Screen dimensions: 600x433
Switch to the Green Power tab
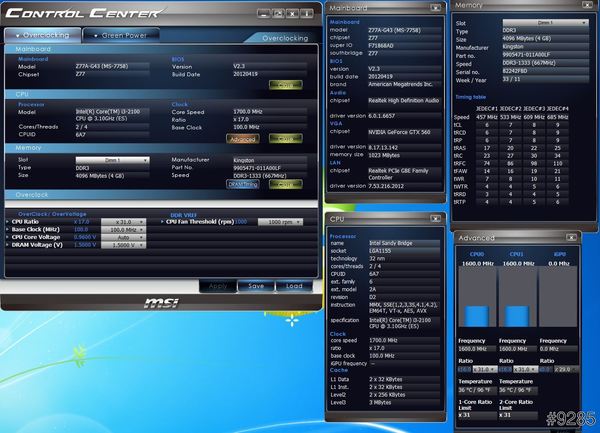[123, 34]
